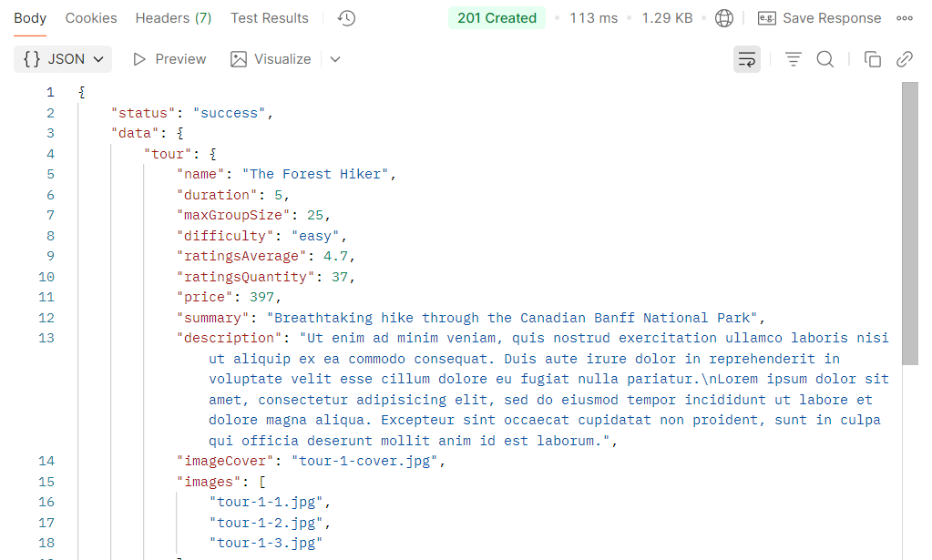Expand the chevron next to Visualize

335,59
